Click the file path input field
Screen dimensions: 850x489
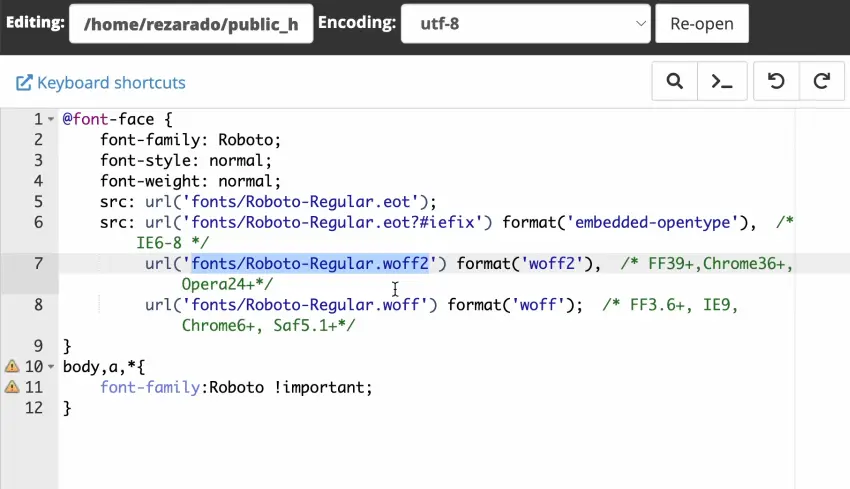point(191,24)
